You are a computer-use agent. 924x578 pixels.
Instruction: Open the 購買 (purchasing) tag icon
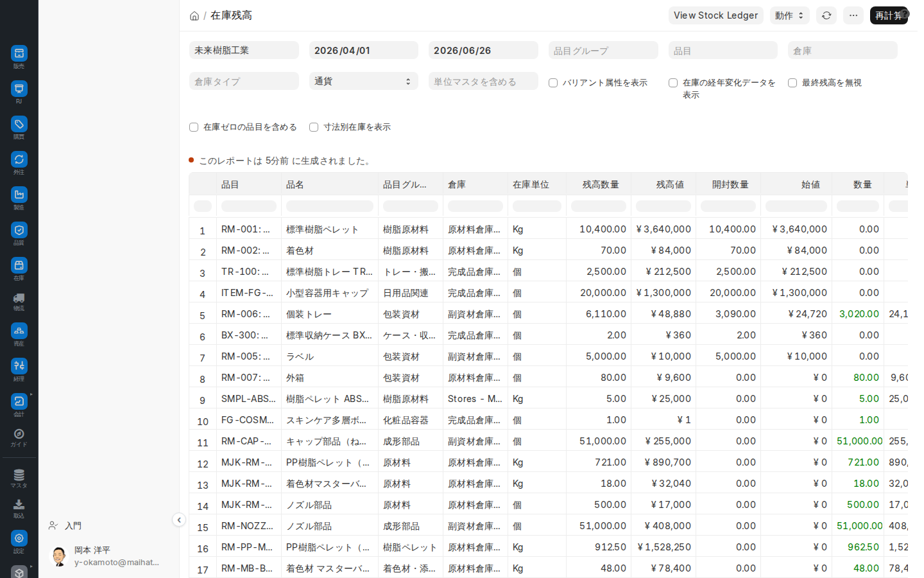point(19,124)
